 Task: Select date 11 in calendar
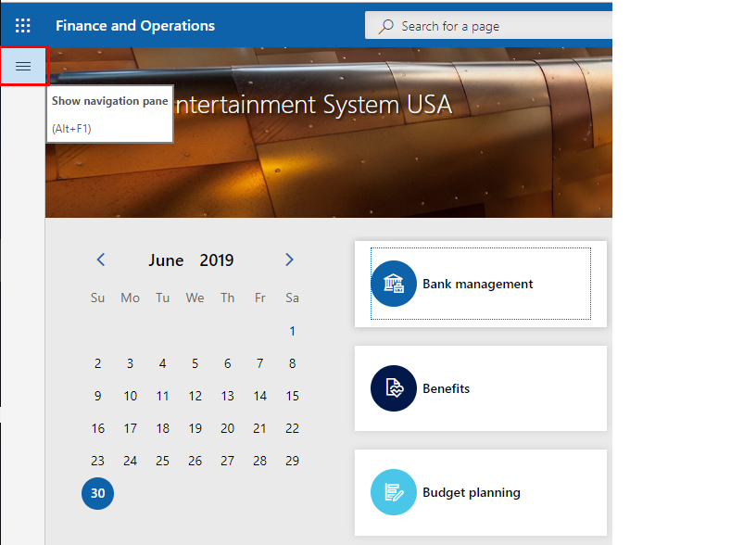[x=162, y=396]
